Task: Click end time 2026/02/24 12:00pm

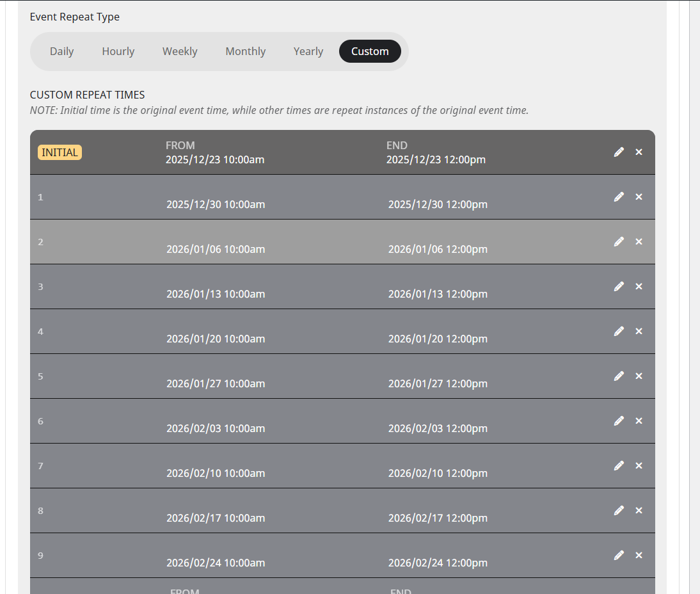Action: coord(438,563)
